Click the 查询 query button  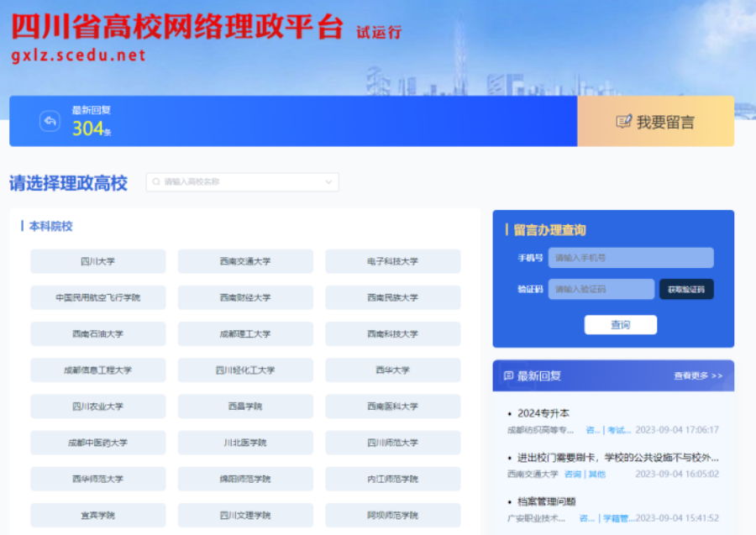[x=620, y=325]
